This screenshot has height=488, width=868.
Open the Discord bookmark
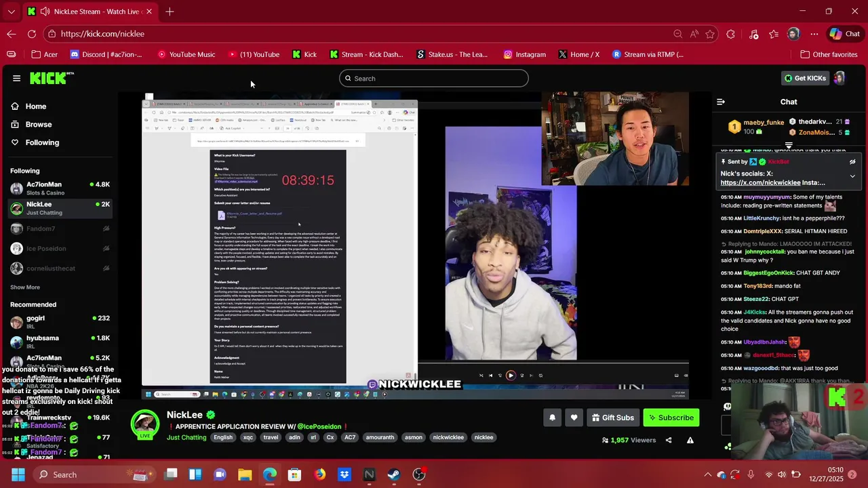[106, 54]
